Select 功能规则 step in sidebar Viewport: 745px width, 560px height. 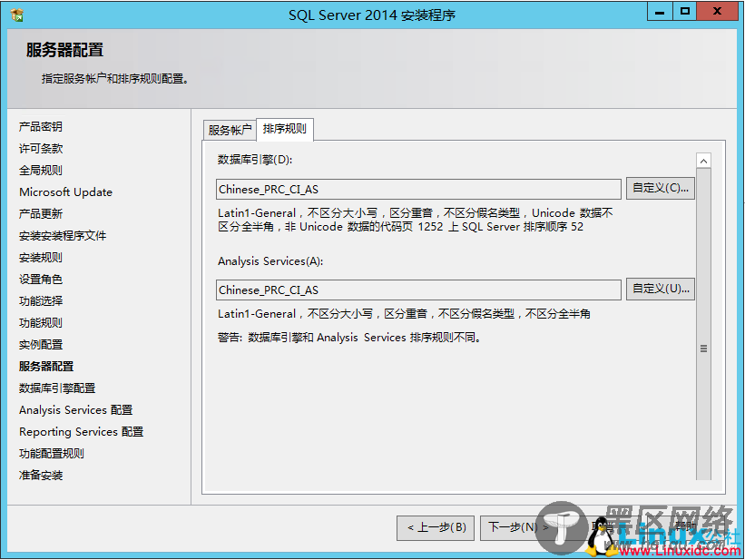coord(41,323)
